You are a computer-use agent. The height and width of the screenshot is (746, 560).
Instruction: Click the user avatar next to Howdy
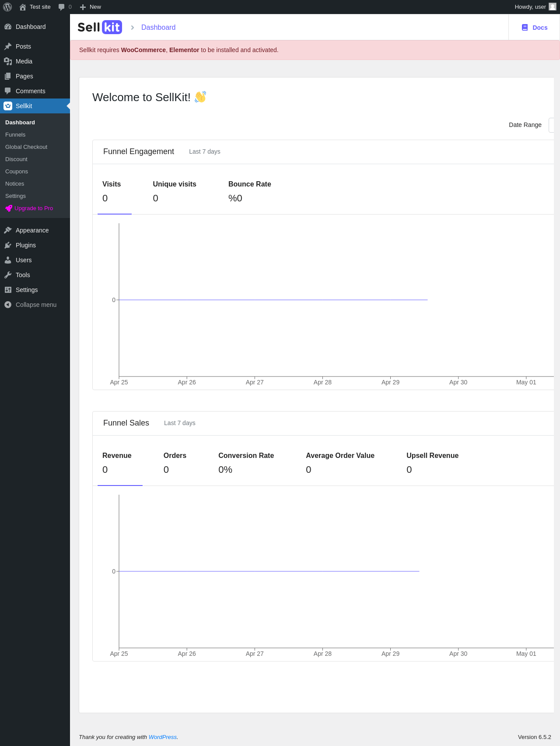[x=553, y=7]
